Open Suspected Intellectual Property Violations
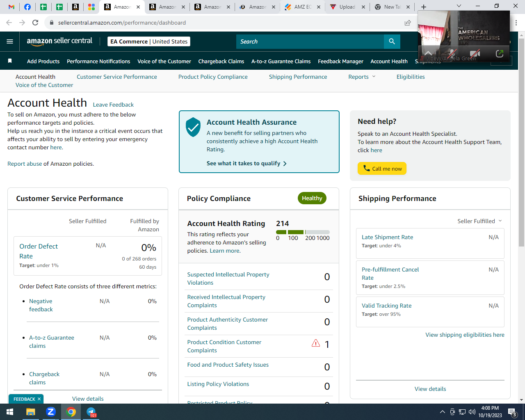The width and height of the screenshot is (525, 420). pos(228,278)
